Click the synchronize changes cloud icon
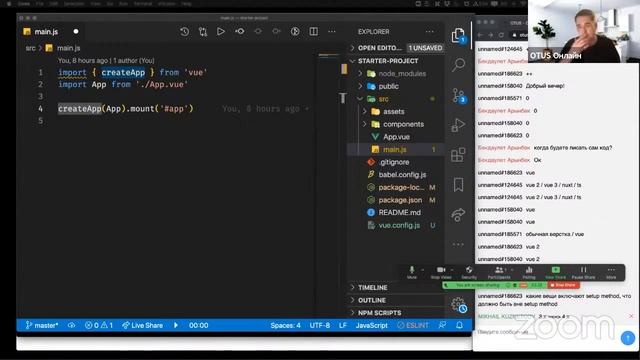Screen dimensions: 640x360 coord(71,325)
